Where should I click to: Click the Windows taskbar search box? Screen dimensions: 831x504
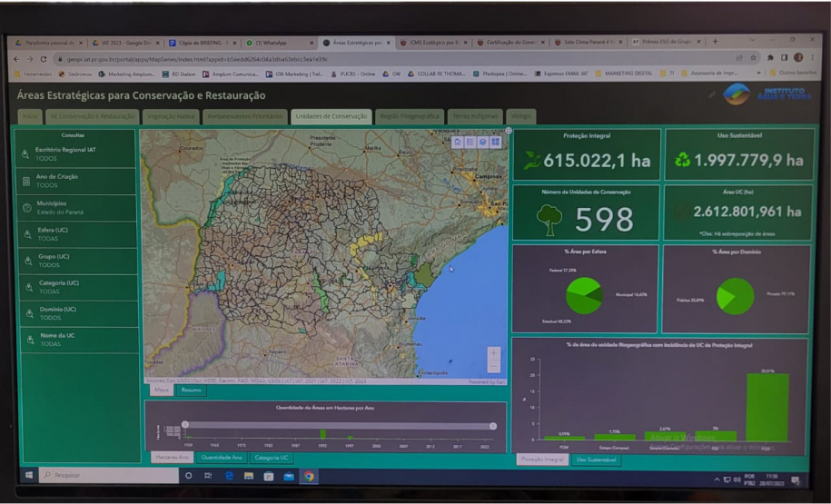click(x=102, y=475)
